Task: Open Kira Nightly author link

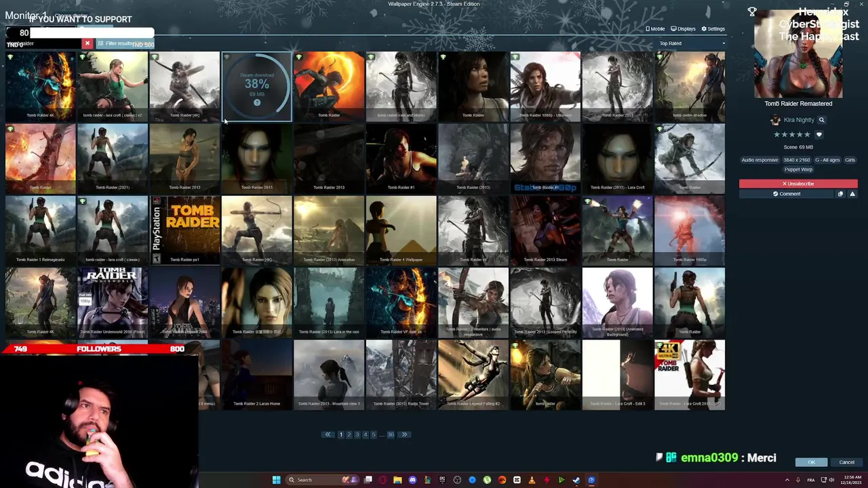Action: pyautogui.click(x=799, y=120)
